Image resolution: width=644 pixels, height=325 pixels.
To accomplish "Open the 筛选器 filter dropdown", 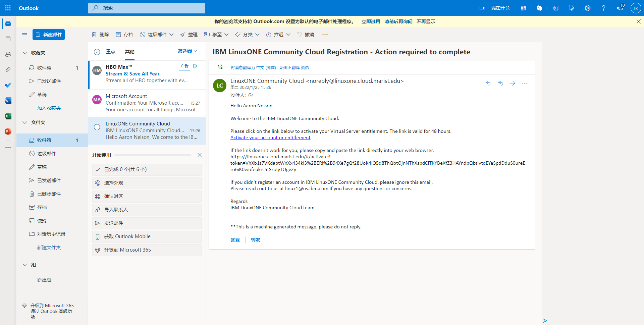I will [x=187, y=51].
